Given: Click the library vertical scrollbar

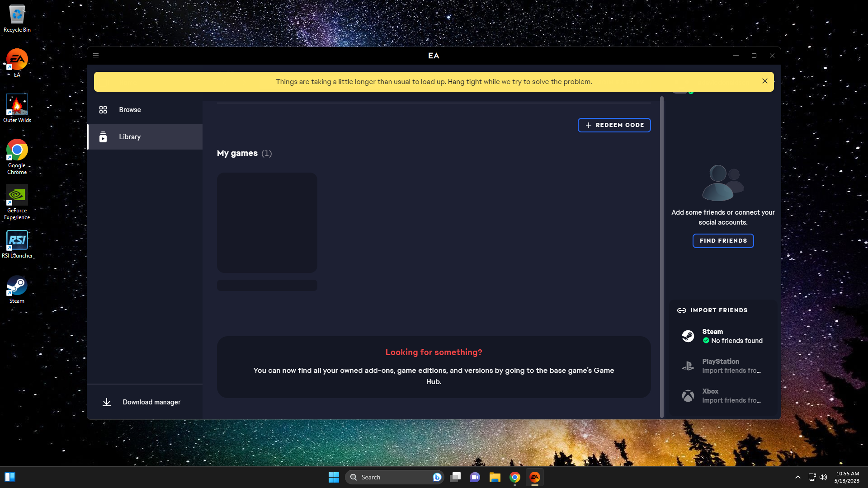Looking at the screenshot, I should pyautogui.click(x=662, y=258).
